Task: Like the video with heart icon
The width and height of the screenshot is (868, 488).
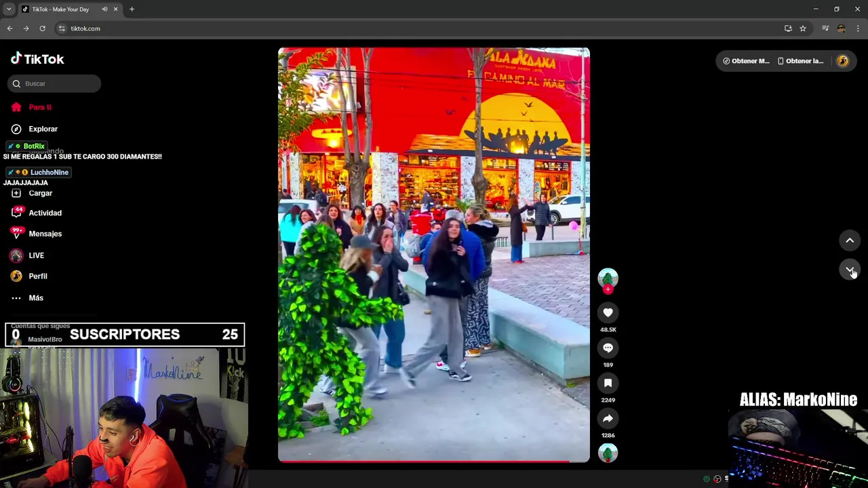Action: (x=608, y=312)
